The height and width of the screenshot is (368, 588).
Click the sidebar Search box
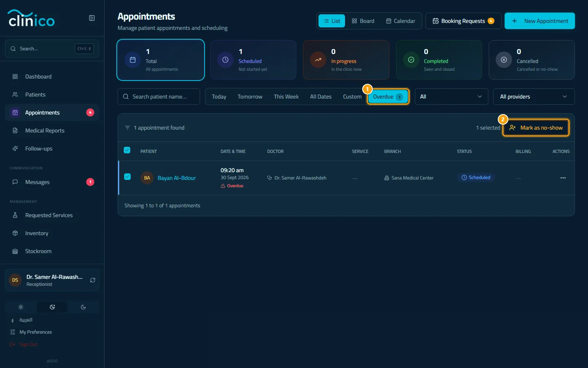pyautogui.click(x=52, y=49)
